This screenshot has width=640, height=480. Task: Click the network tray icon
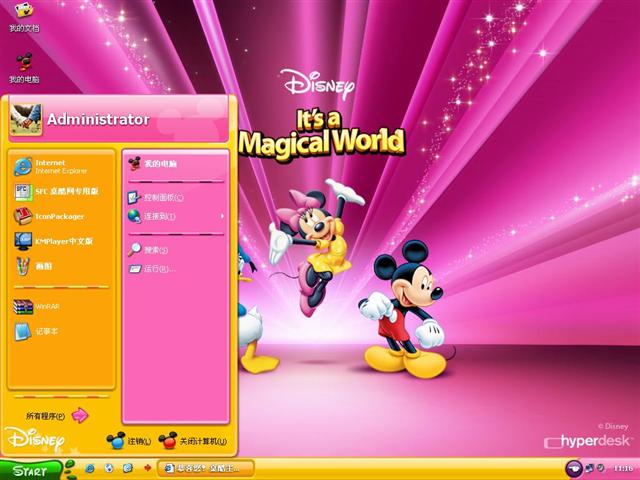point(590,468)
